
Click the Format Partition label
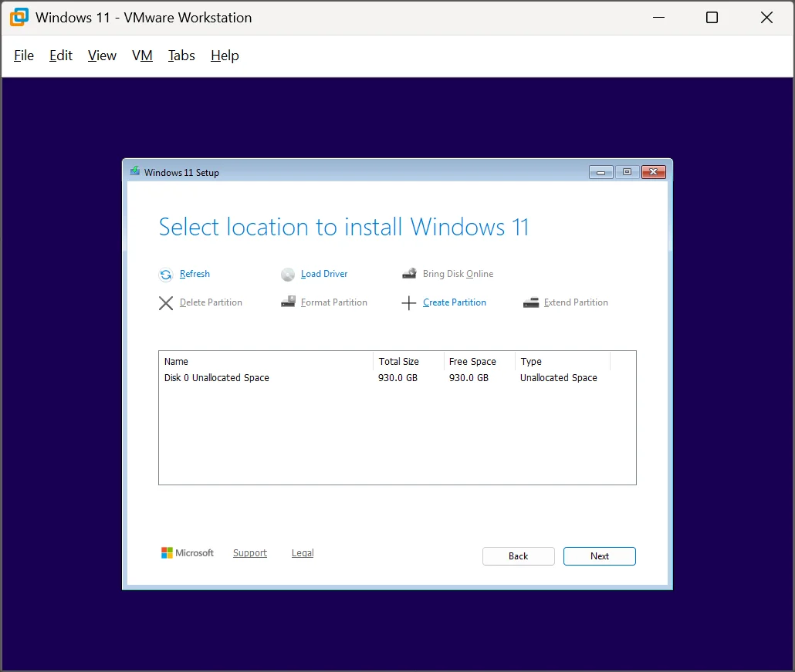[x=333, y=302]
